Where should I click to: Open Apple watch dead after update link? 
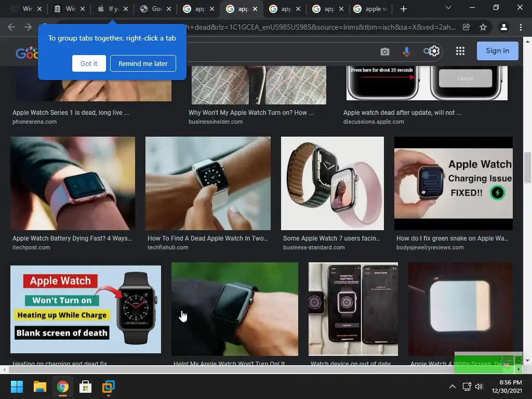[402, 113]
